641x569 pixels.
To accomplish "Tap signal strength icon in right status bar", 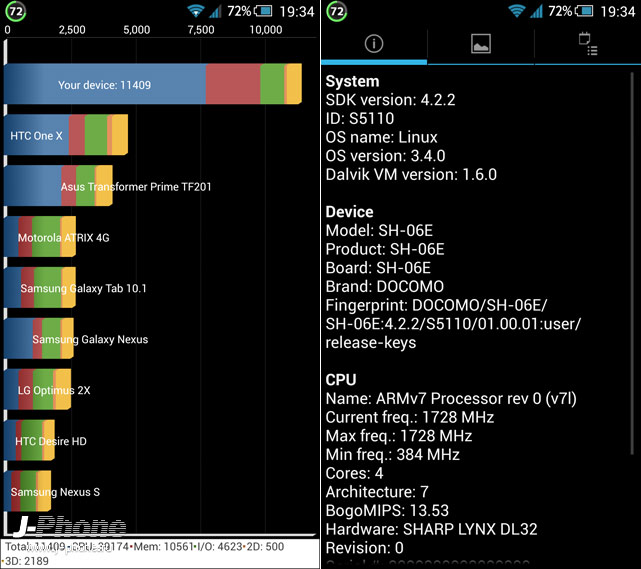I will tap(536, 11).
